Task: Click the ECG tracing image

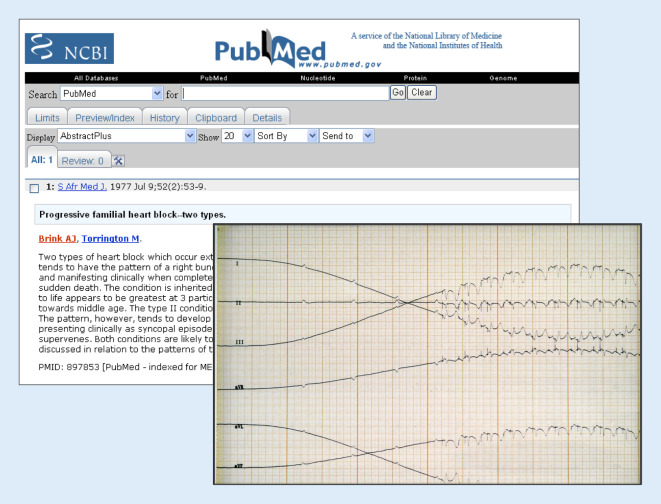Action: click(x=427, y=354)
